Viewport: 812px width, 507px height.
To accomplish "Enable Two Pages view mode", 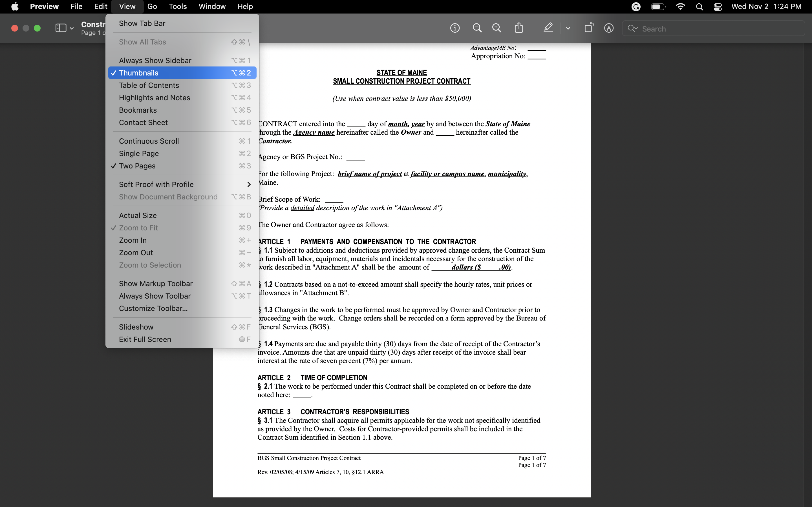I will (x=137, y=166).
